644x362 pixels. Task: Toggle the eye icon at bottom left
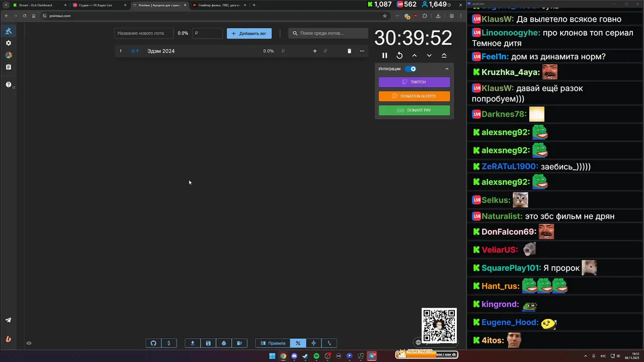(x=29, y=343)
